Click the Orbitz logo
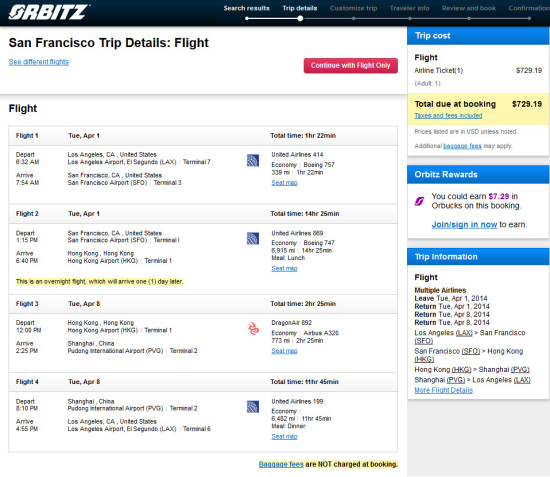Viewport: 550px width, 477px height. pyautogui.click(x=49, y=12)
